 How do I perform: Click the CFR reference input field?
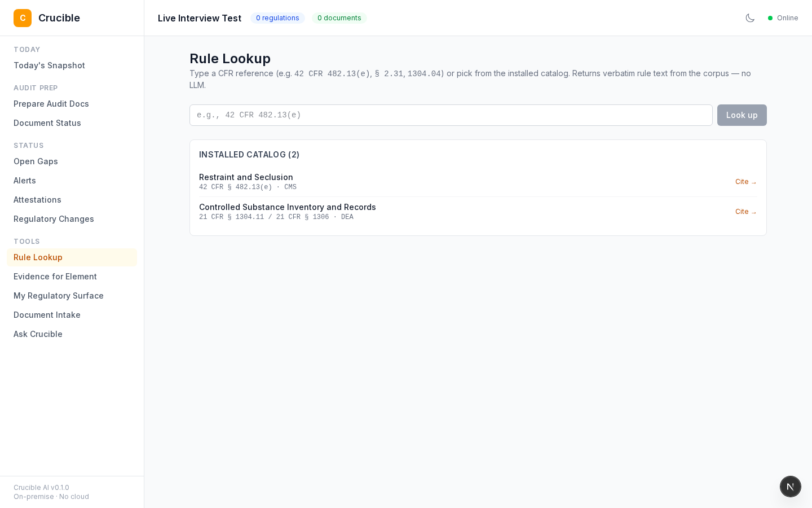[451, 115]
